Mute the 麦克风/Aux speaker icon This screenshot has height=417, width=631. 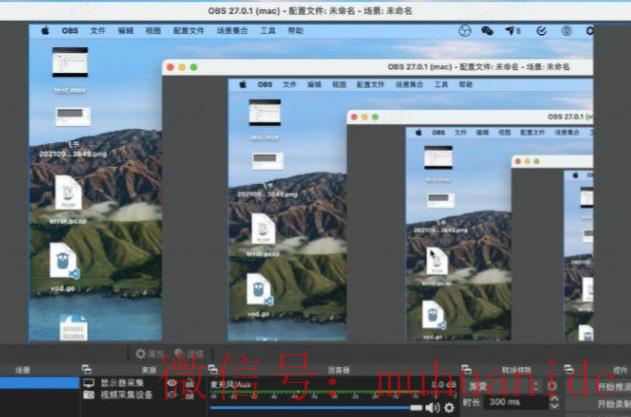(432, 407)
